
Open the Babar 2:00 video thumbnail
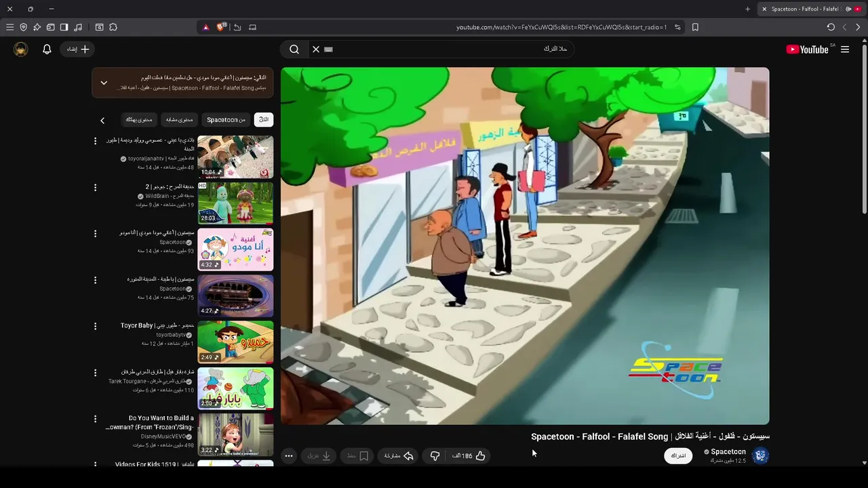pyautogui.click(x=235, y=388)
